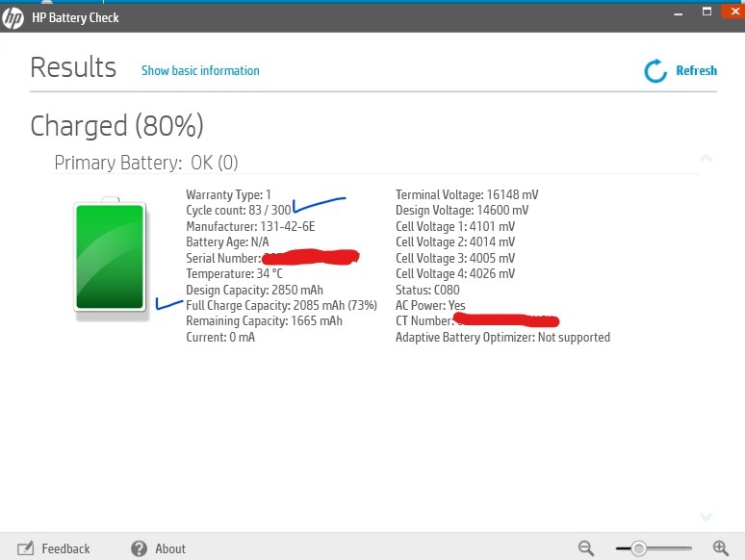Select the Results heading
Image resolution: width=745 pixels, height=560 pixels.
tap(73, 67)
